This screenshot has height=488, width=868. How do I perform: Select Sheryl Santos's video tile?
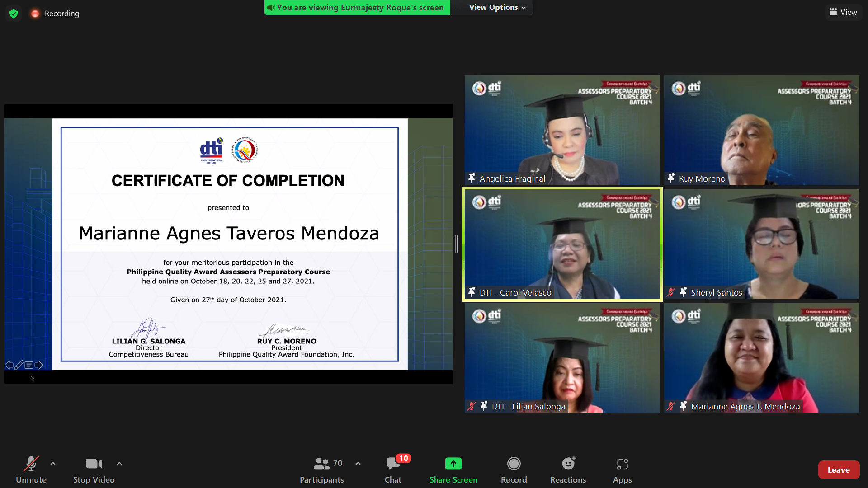click(x=762, y=244)
